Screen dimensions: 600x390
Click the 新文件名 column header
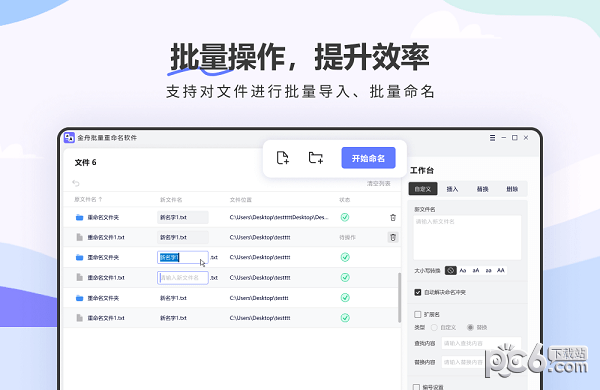[x=171, y=200]
